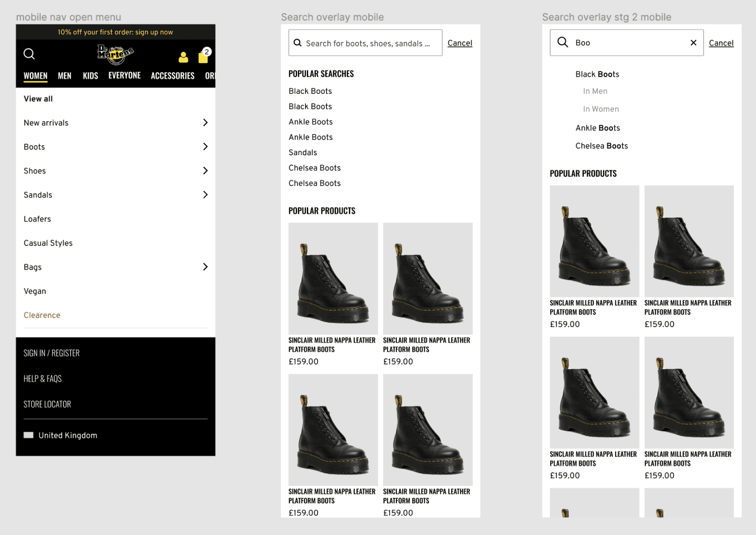756x535 pixels.
Task: Select the EVERYONE tab
Action: coord(124,75)
